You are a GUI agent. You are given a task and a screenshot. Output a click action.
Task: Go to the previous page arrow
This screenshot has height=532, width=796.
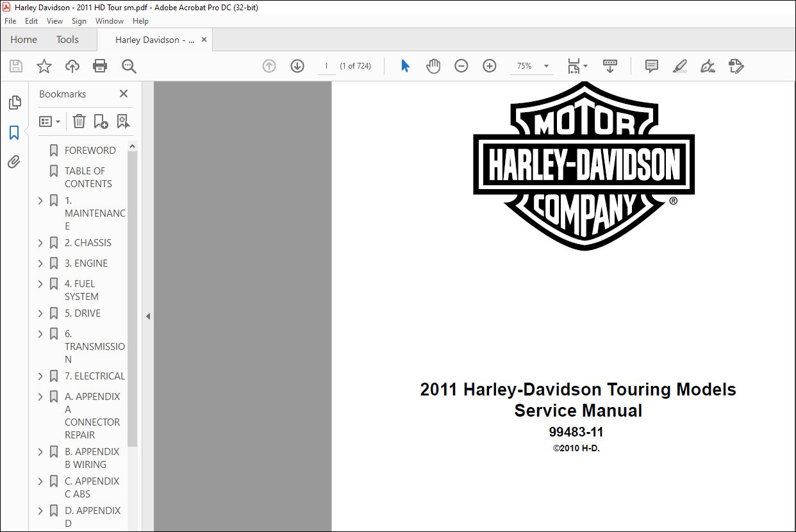point(269,66)
